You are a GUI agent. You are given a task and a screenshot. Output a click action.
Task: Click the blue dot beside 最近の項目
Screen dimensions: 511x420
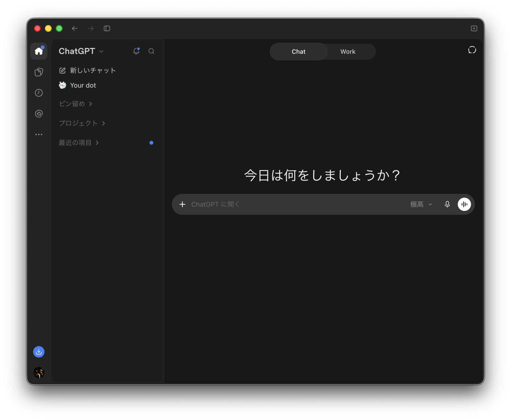(x=151, y=143)
